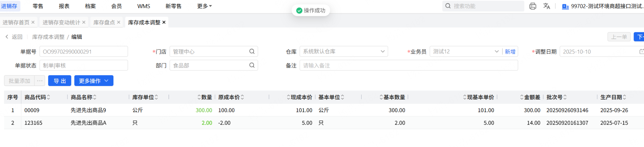Viewport: 644px width, 147px height.
Task: Open the 报表 menu
Action: tap(64, 6)
